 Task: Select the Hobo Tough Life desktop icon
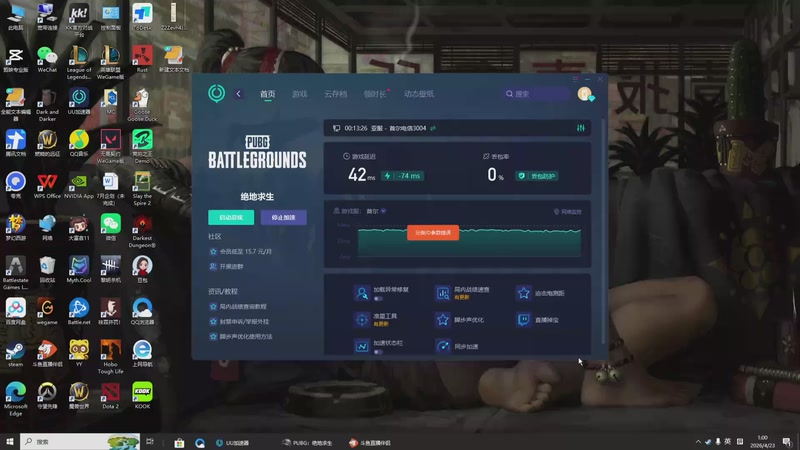110,357
